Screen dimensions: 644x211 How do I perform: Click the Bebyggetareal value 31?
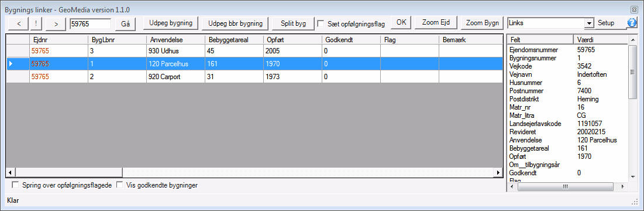tap(234, 77)
